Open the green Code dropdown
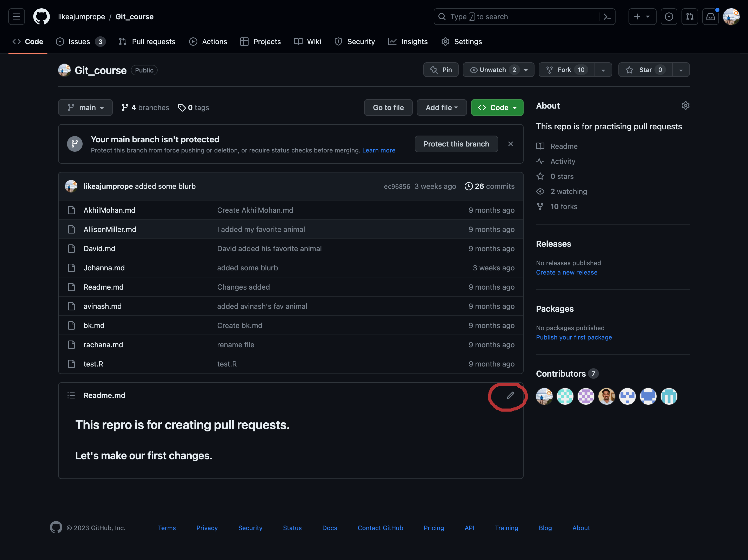Viewport: 748px width, 560px height. click(x=497, y=108)
